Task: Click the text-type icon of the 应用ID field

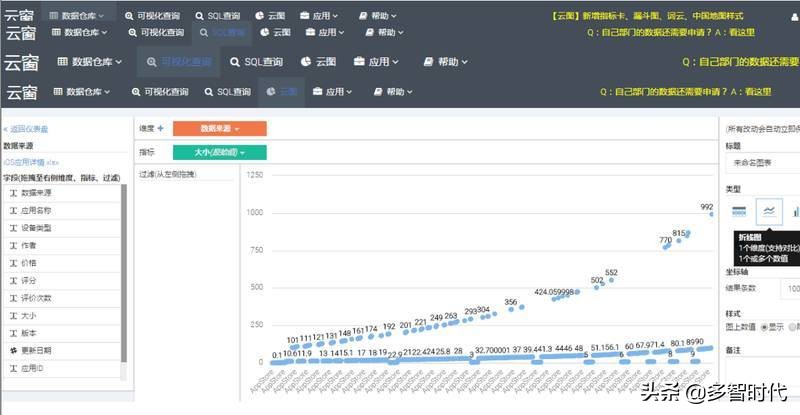Action: coord(14,368)
